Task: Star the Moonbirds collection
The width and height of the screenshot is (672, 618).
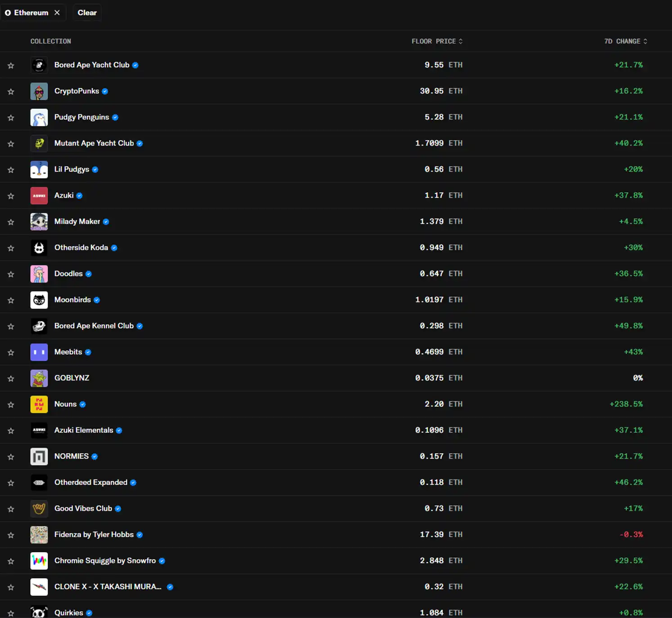Action: [11, 300]
